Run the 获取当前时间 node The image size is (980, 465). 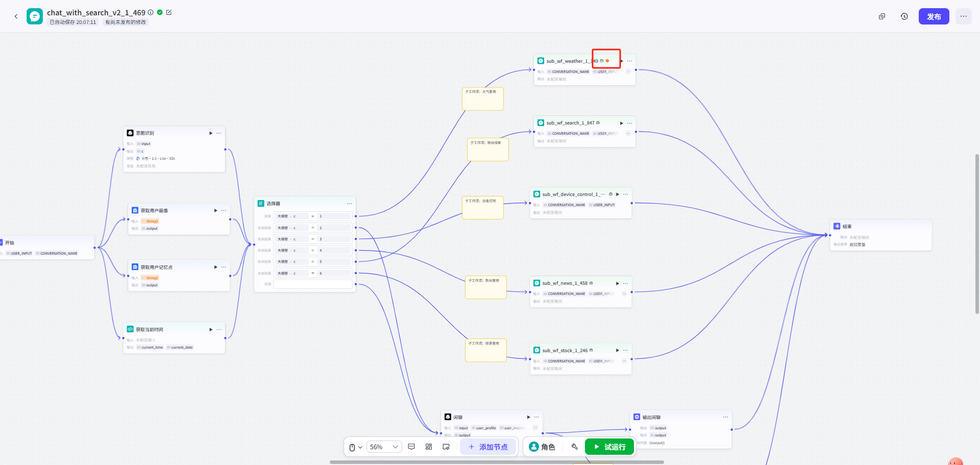point(211,330)
